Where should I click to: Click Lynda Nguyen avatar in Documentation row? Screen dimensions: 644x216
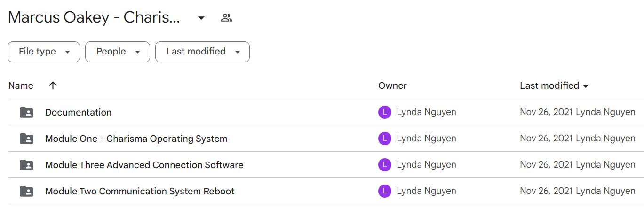385,112
